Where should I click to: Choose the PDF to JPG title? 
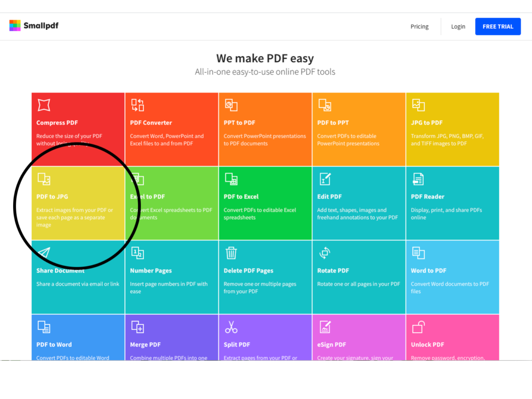coord(52,197)
